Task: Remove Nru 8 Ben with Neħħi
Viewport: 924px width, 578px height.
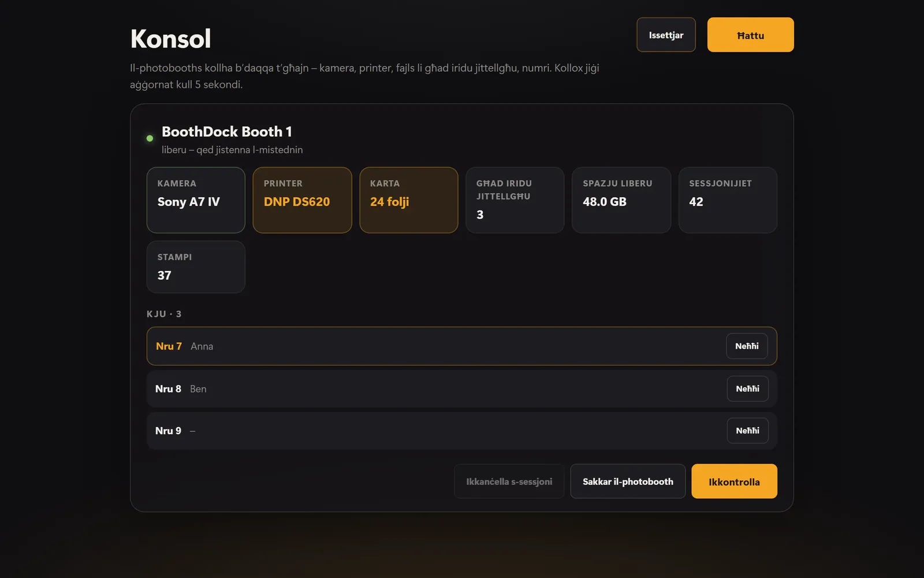Action: coord(747,389)
